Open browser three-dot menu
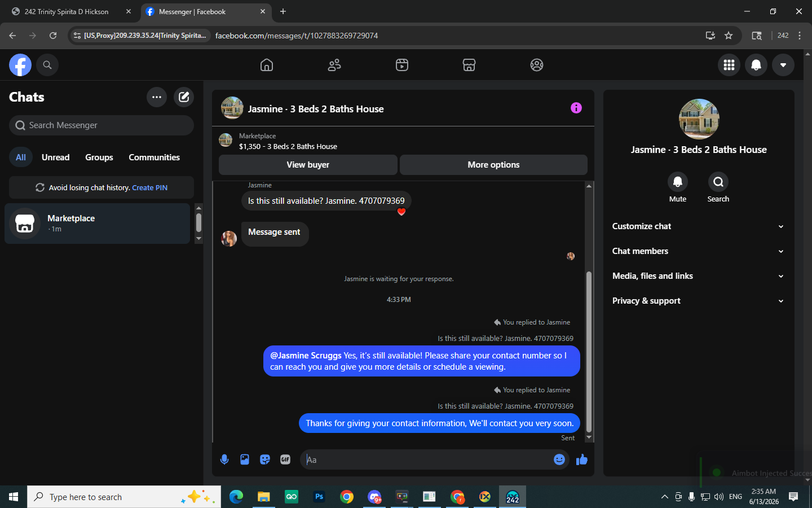This screenshot has height=508, width=812. pos(800,36)
